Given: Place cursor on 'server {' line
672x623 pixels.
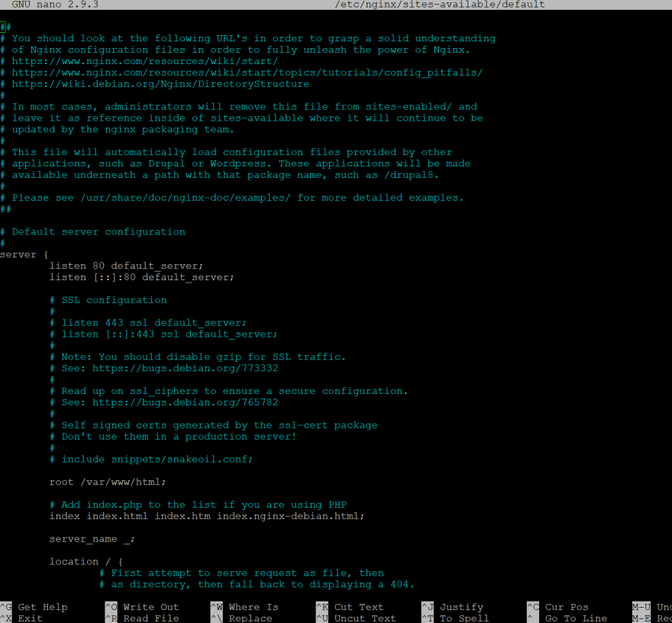Looking at the screenshot, I should (x=24, y=254).
